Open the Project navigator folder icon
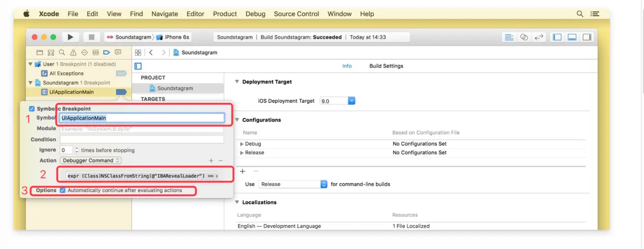This screenshot has height=249, width=644. [39, 53]
